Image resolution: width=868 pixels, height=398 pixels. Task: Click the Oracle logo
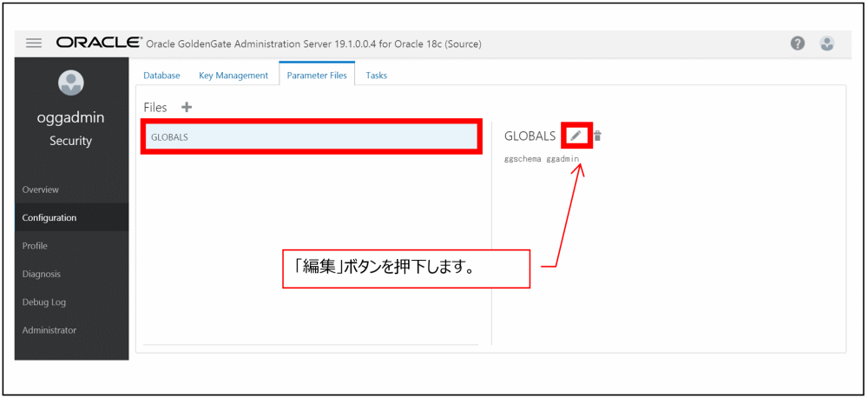coord(99,43)
